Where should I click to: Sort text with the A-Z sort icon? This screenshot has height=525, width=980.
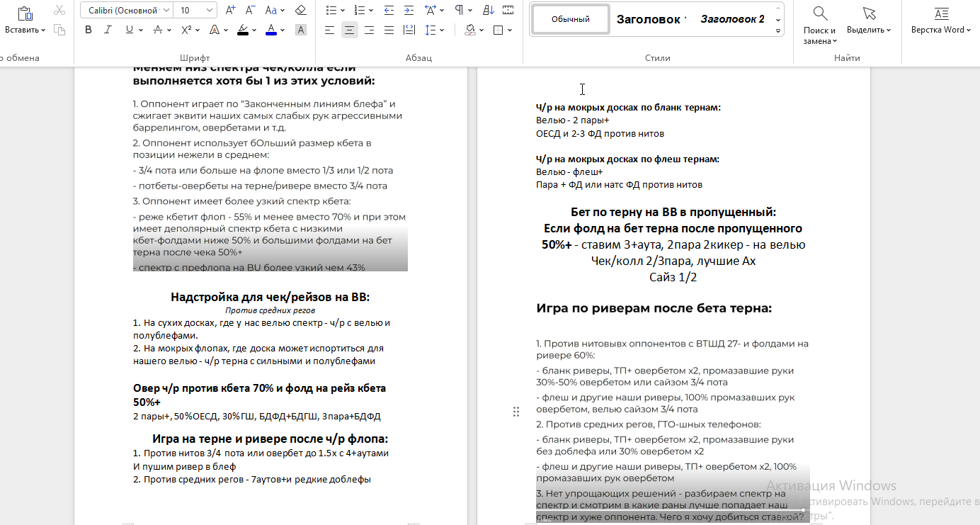click(x=488, y=11)
